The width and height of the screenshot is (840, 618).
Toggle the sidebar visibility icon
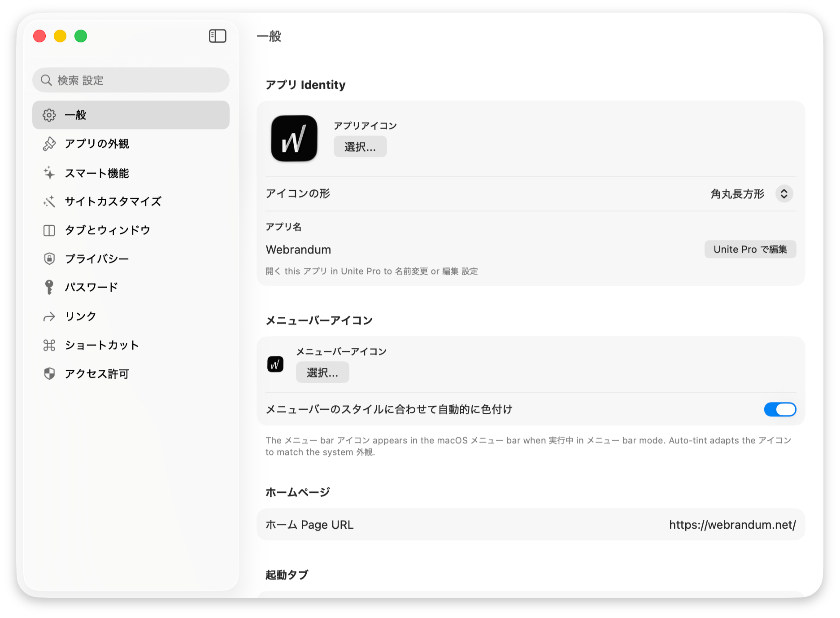(218, 36)
